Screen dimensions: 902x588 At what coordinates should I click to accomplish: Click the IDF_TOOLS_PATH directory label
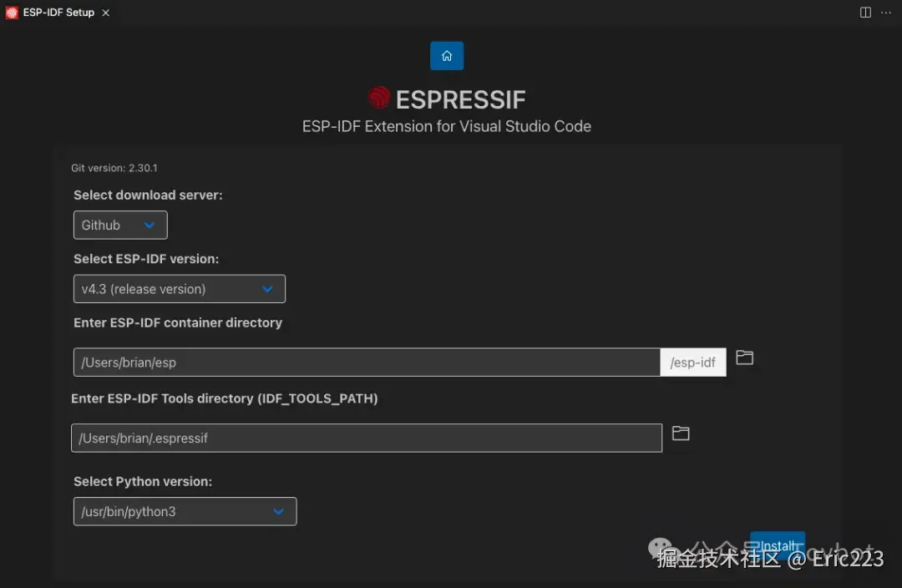tap(225, 398)
